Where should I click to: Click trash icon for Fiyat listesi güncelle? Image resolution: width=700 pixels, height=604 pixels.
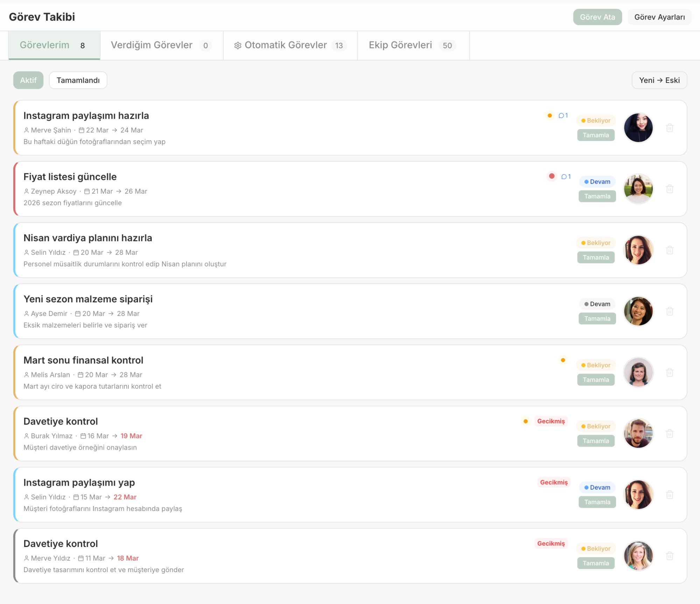[x=669, y=189]
